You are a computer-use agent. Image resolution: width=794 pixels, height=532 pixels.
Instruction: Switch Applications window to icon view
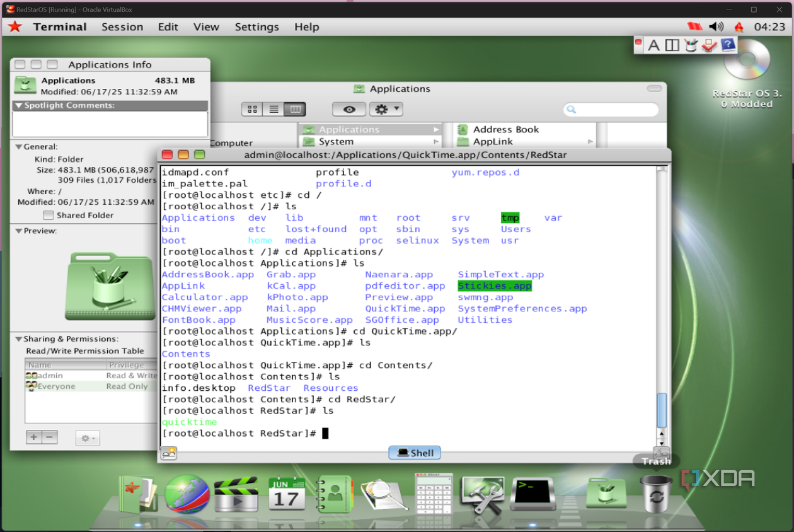pyautogui.click(x=253, y=109)
